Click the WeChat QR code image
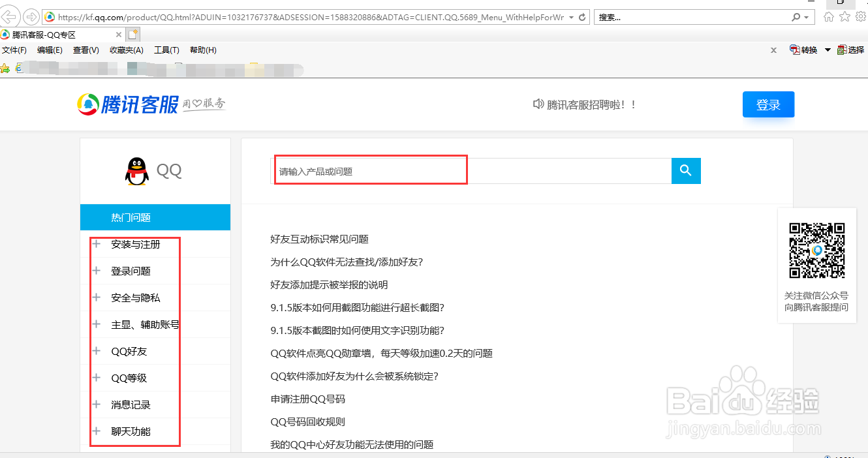Screen dimensions: 868x458 [817, 251]
